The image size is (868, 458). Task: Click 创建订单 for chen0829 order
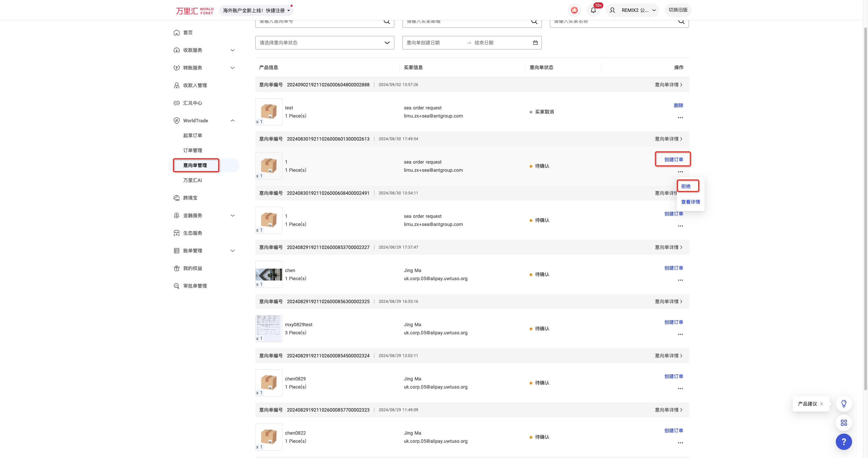coord(673,376)
